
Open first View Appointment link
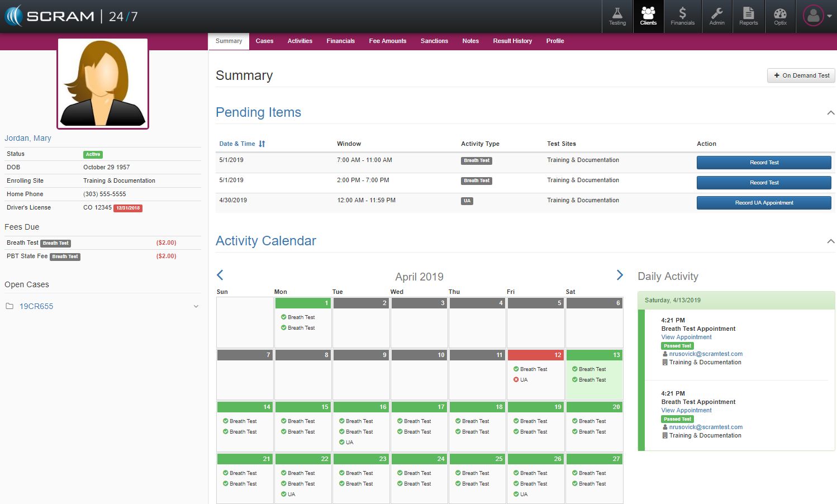click(x=686, y=337)
